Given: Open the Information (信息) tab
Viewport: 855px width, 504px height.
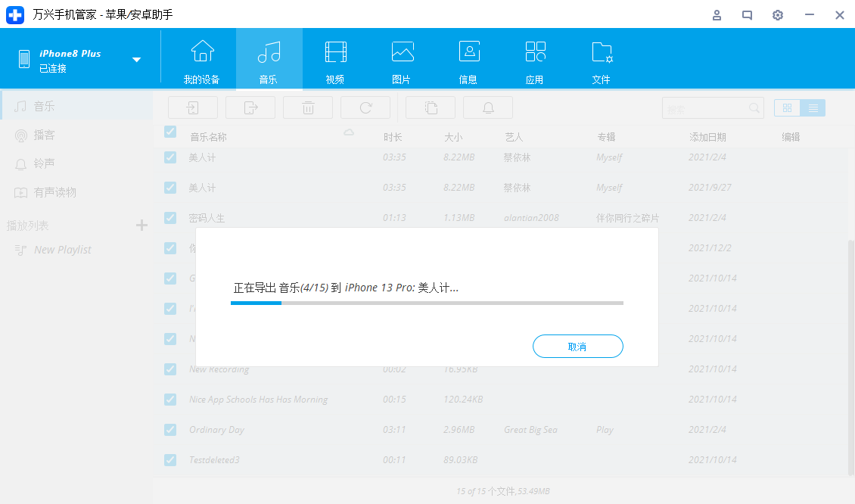Looking at the screenshot, I should click(468, 59).
